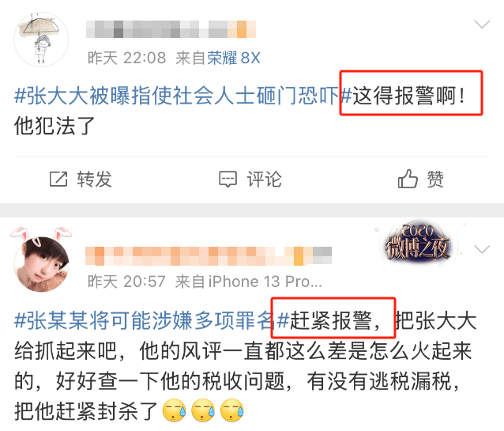Click the comment (评论) speech bubble icon
The height and width of the screenshot is (431, 504).
pos(228,179)
